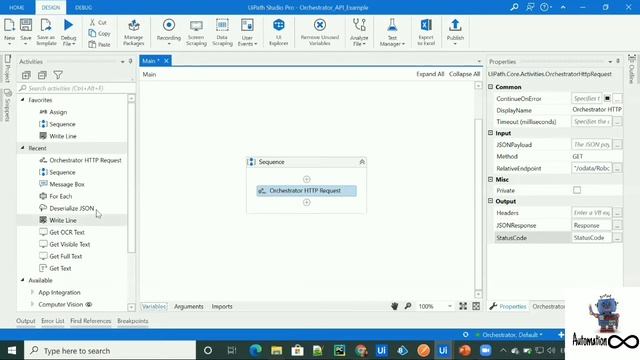Click the designer search magnifier icon
This screenshot has height=360, width=640.
pos(408,306)
